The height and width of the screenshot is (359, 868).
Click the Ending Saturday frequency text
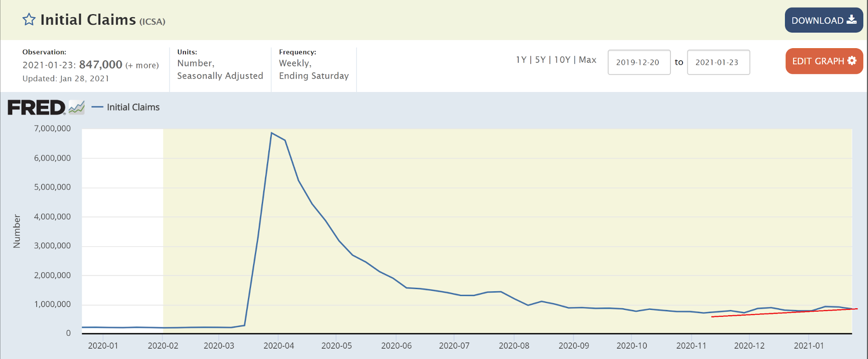pos(314,76)
